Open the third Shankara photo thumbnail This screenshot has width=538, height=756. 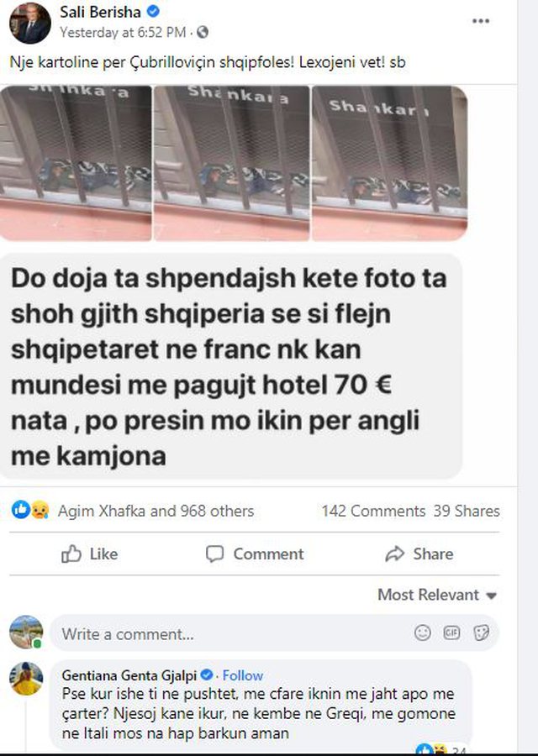390,163
